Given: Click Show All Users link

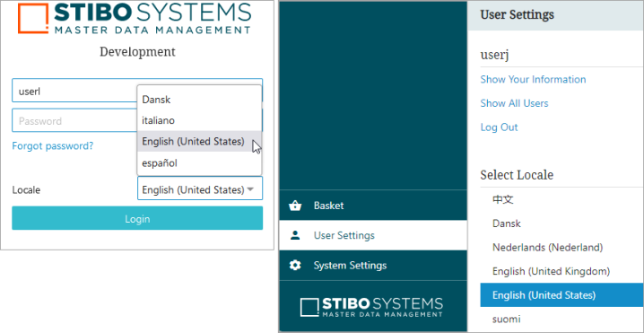Looking at the screenshot, I should click(x=514, y=103).
